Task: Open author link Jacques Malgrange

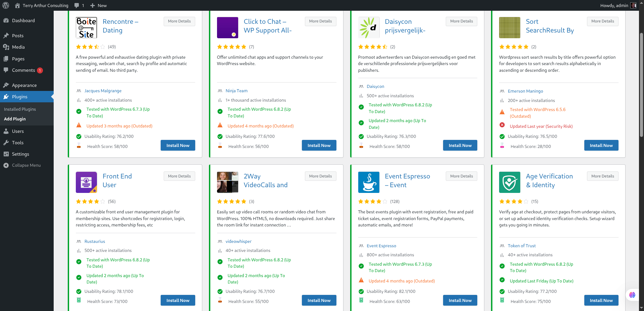Action: tap(103, 91)
